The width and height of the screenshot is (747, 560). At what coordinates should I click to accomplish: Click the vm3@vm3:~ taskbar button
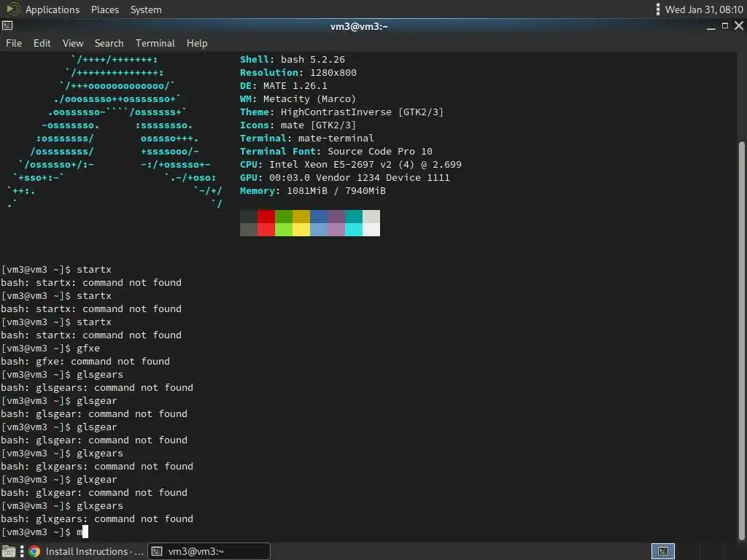209,551
